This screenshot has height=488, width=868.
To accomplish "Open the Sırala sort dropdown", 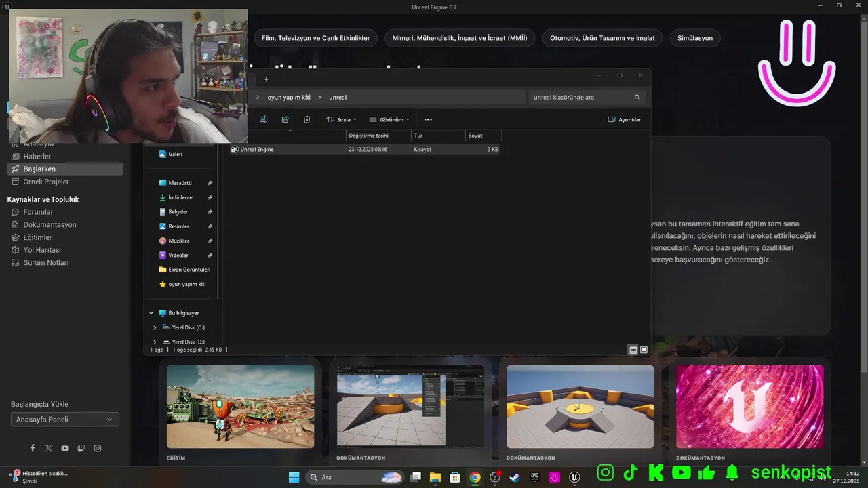I will pyautogui.click(x=341, y=119).
